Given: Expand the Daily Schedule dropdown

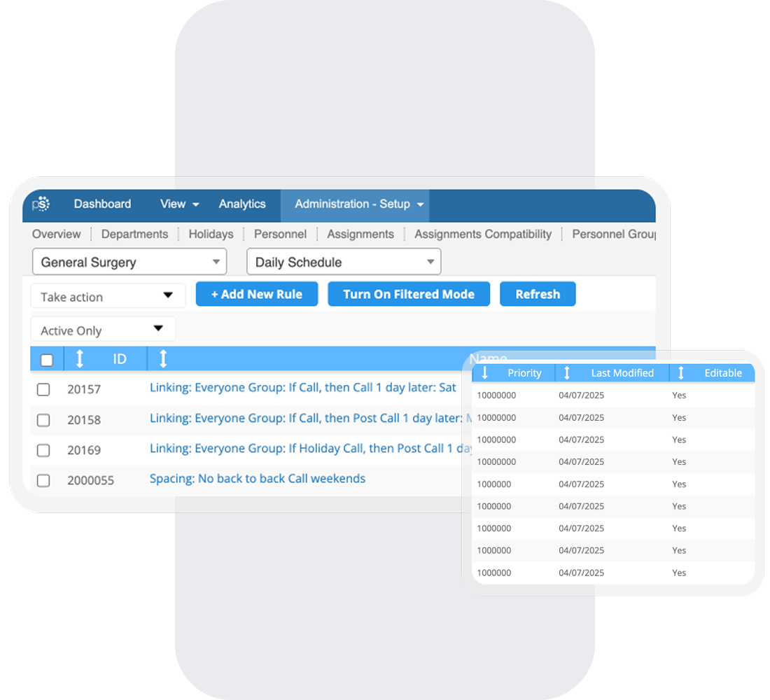Looking at the screenshot, I should click(344, 262).
